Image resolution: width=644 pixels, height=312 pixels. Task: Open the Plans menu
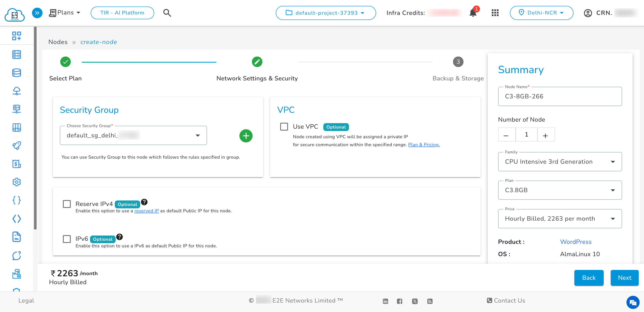(65, 13)
